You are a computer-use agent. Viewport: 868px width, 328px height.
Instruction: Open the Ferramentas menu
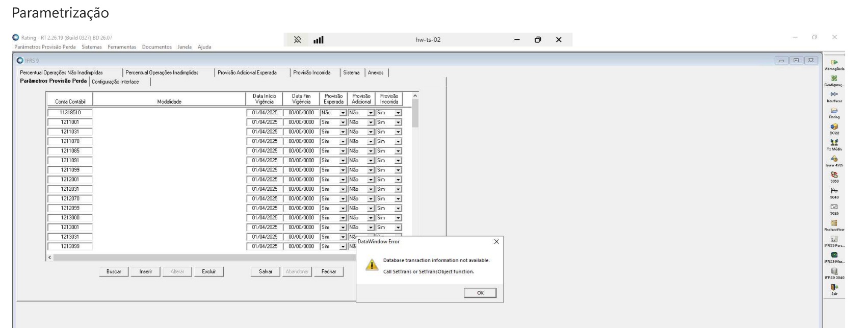[x=122, y=47]
